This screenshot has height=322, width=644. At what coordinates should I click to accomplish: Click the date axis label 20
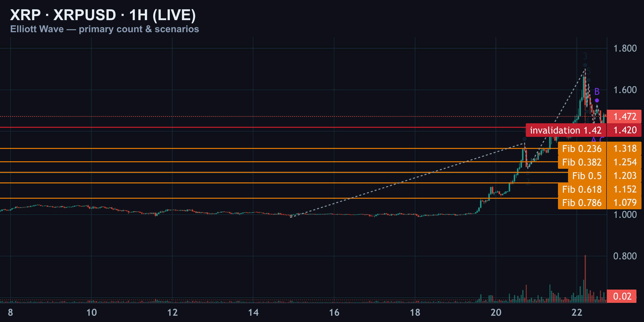tap(496, 312)
